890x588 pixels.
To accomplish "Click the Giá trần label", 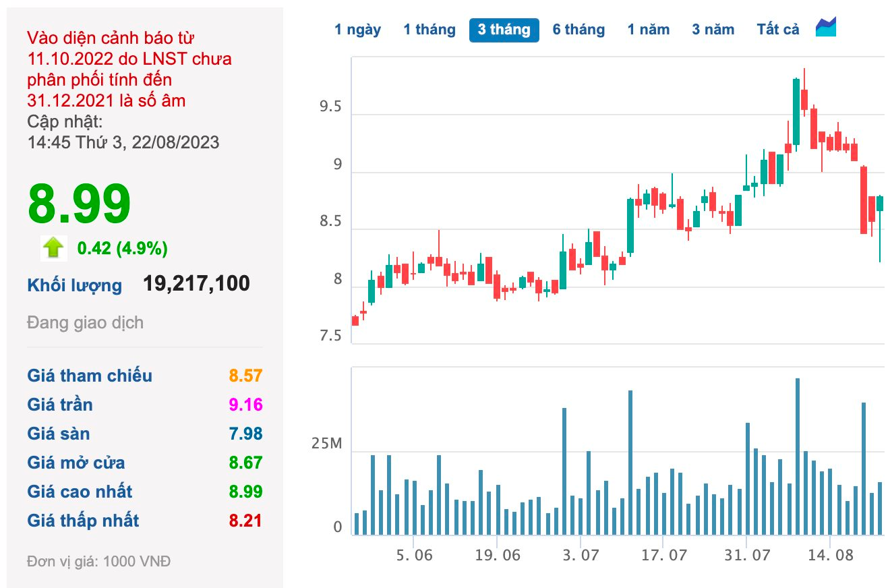I will tap(60, 405).
